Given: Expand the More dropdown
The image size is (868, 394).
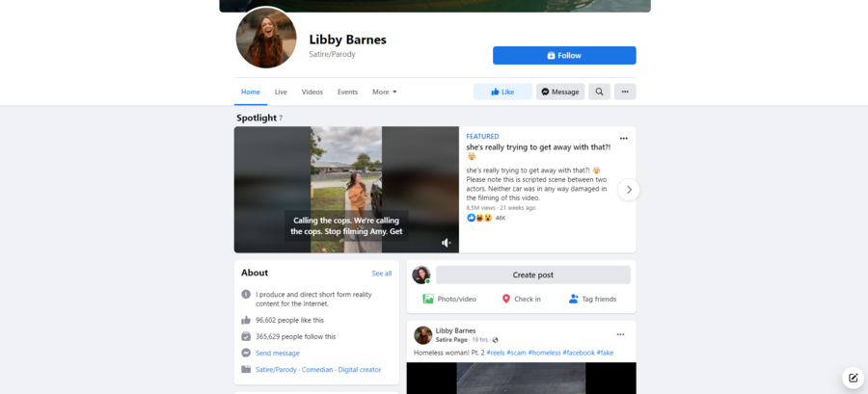Looking at the screenshot, I should [384, 92].
